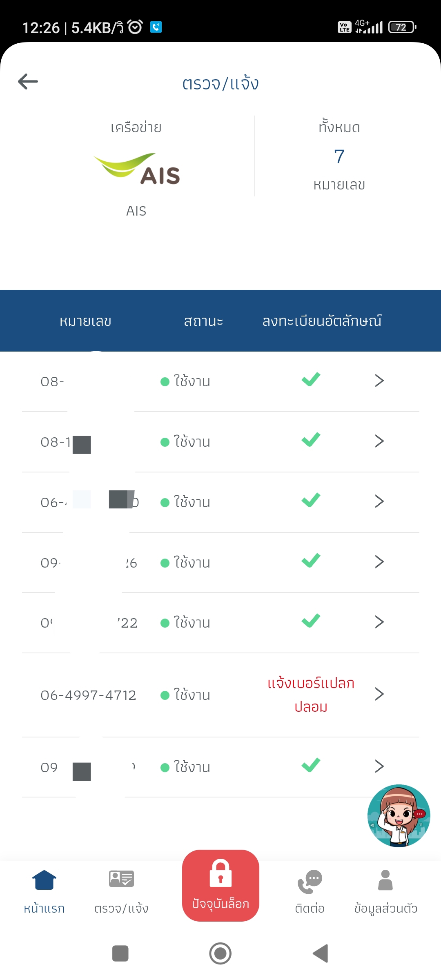Open the ข้อมูลส่วนตัว profile icon

(385, 891)
